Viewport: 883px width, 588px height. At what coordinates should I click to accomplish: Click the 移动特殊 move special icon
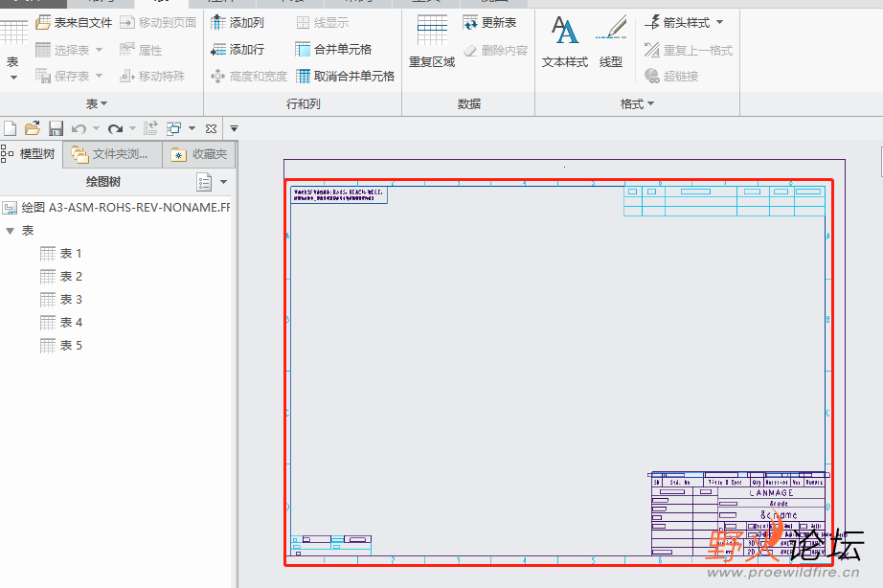(126, 76)
